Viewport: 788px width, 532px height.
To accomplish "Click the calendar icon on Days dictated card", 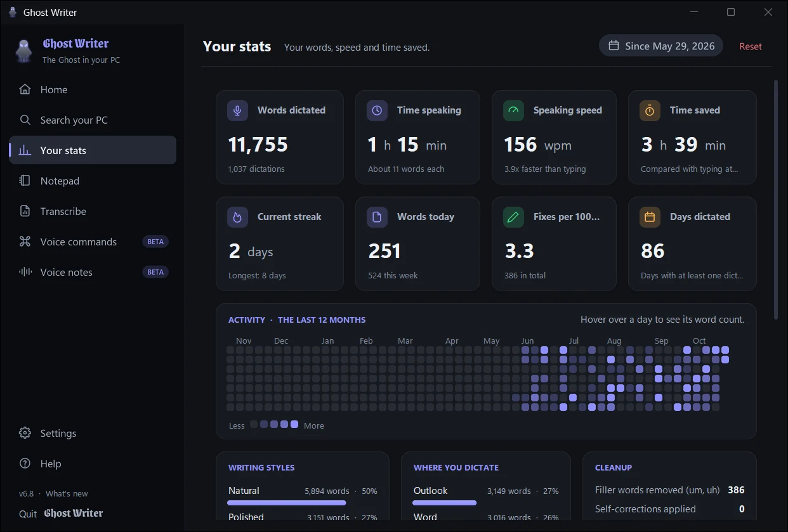I will [x=650, y=217].
